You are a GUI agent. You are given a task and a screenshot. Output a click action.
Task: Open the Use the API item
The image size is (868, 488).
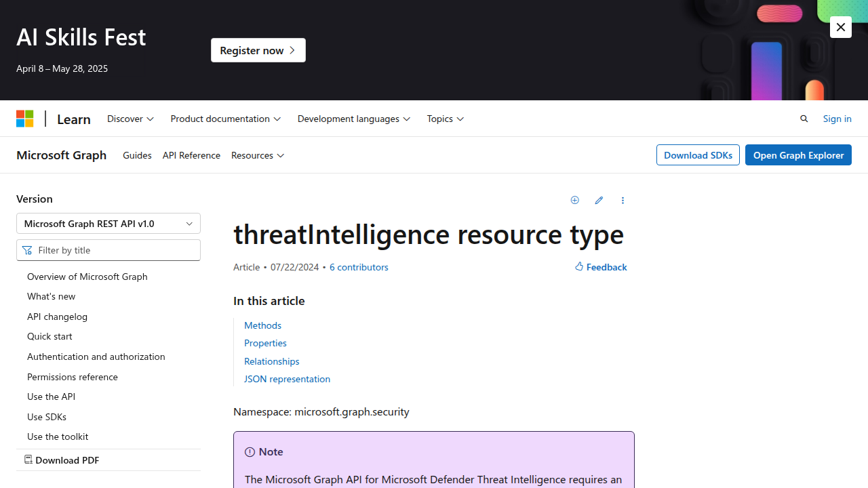point(51,396)
